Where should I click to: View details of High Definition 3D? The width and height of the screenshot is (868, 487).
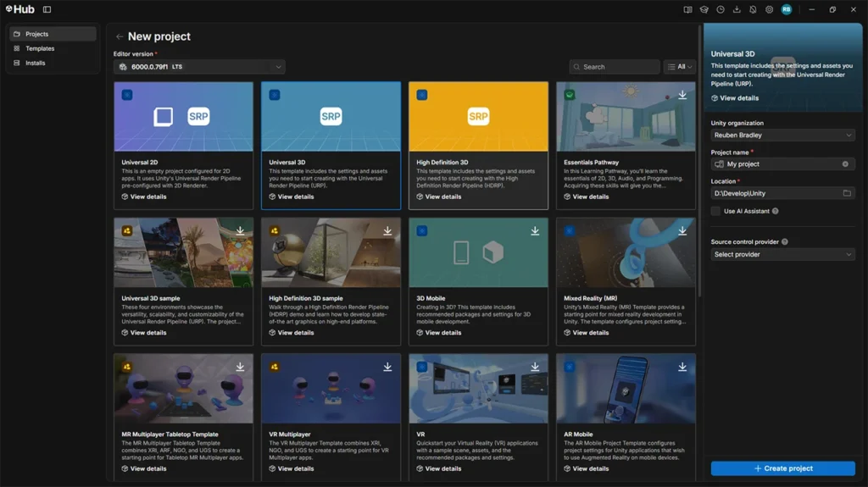(439, 196)
